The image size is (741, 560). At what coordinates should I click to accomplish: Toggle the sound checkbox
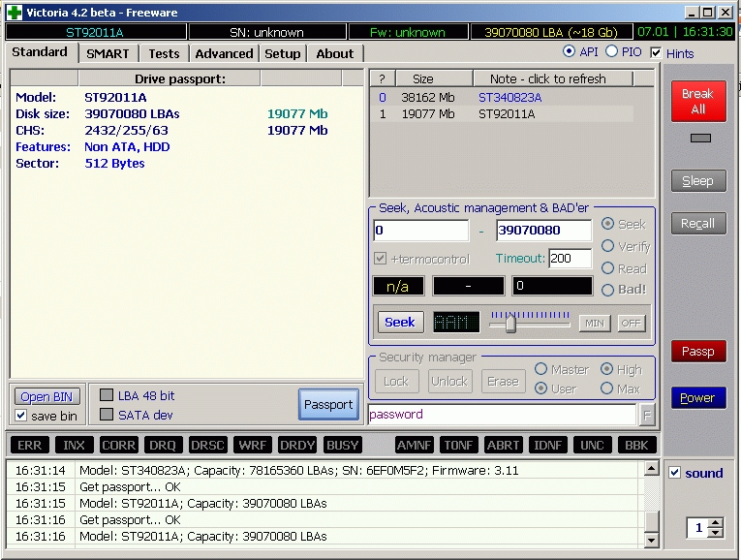click(675, 472)
